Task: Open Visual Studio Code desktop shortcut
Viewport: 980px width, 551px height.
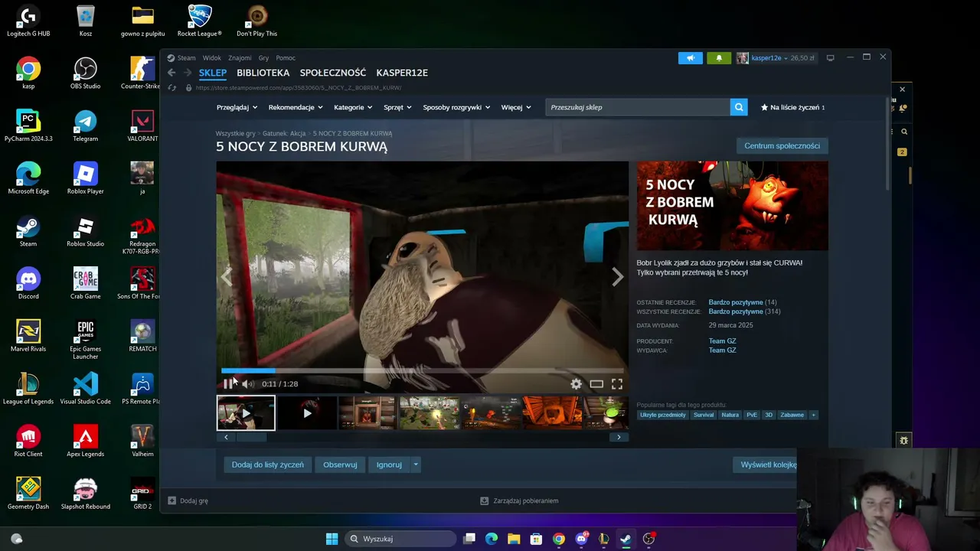Action: click(x=86, y=389)
